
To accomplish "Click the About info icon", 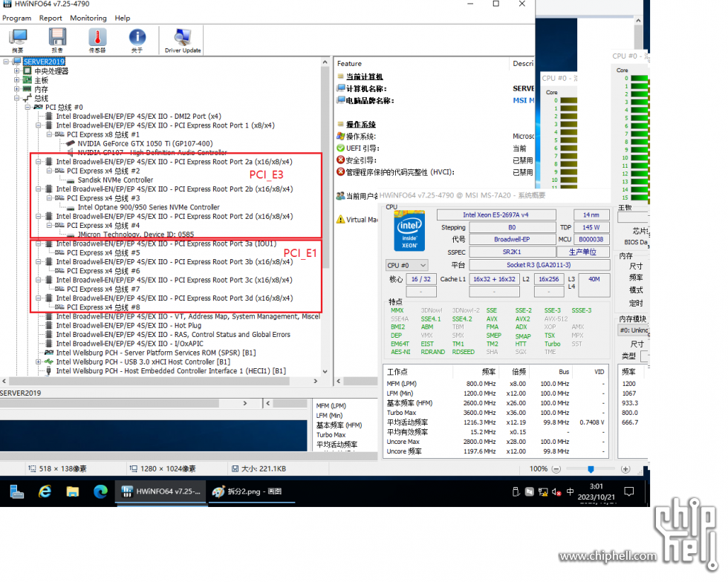I will click(137, 40).
